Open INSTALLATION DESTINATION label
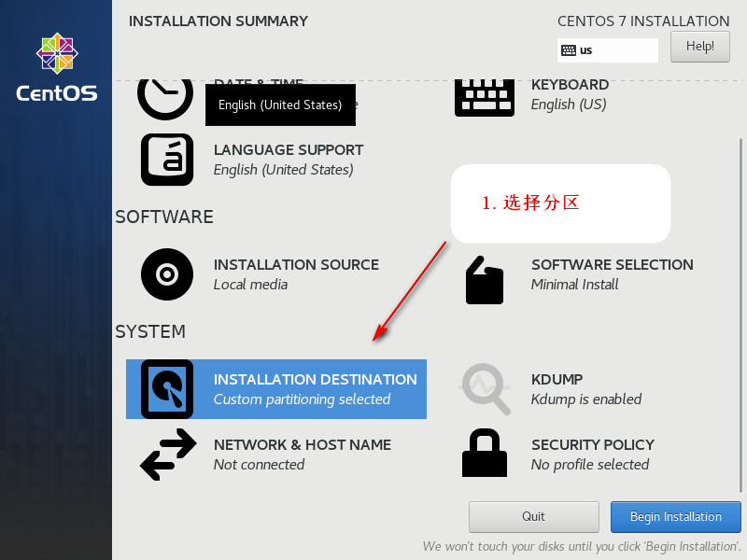This screenshot has height=560, width=747. tap(315, 380)
